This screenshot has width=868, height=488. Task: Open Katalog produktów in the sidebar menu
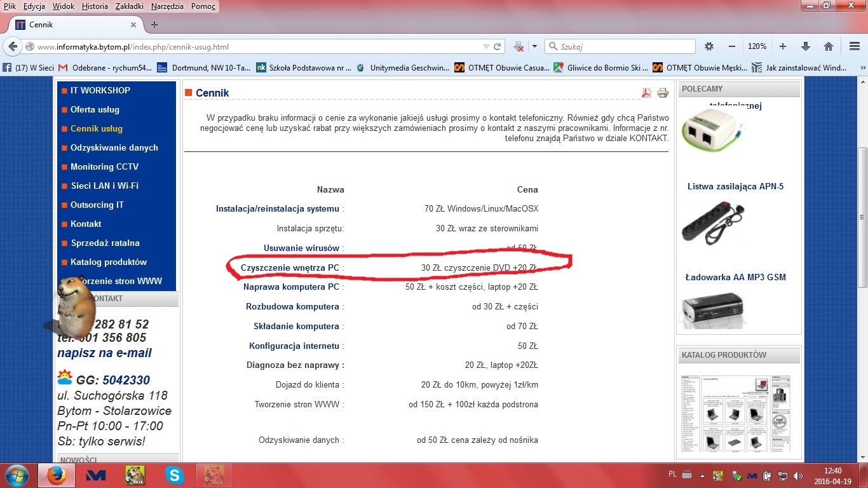pyautogui.click(x=109, y=262)
